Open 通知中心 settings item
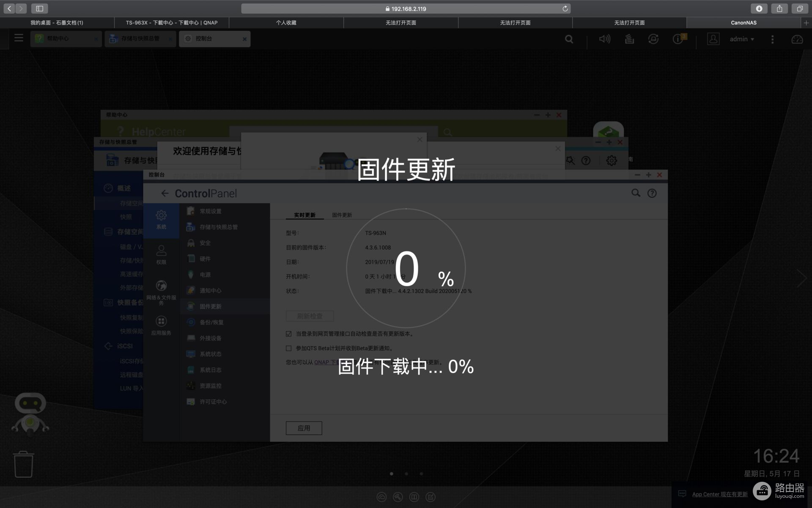 tap(225, 290)
